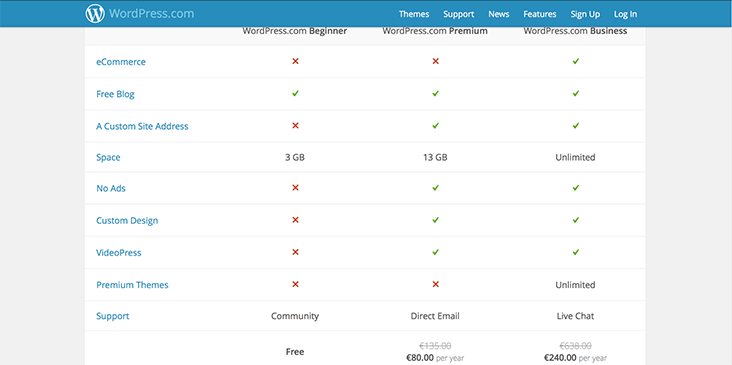The image size is (732, 365).
Task: Click the struck-through "€638.00" price
Action: point(575,346)
